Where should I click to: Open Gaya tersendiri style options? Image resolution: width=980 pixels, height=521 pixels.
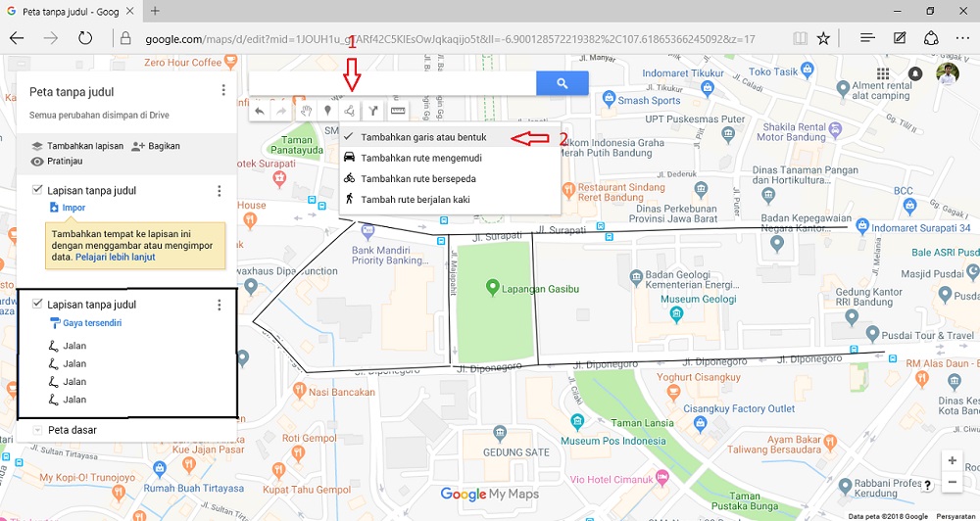86,323
